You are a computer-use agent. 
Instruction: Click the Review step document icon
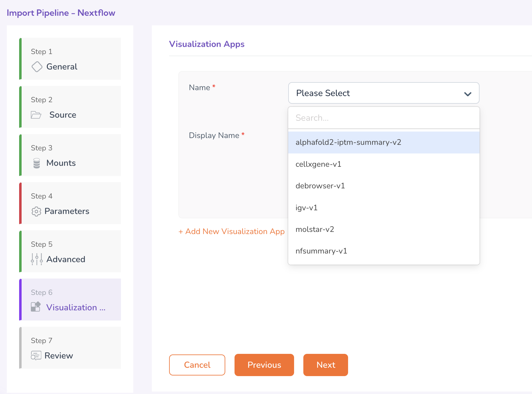coord(36,356)
